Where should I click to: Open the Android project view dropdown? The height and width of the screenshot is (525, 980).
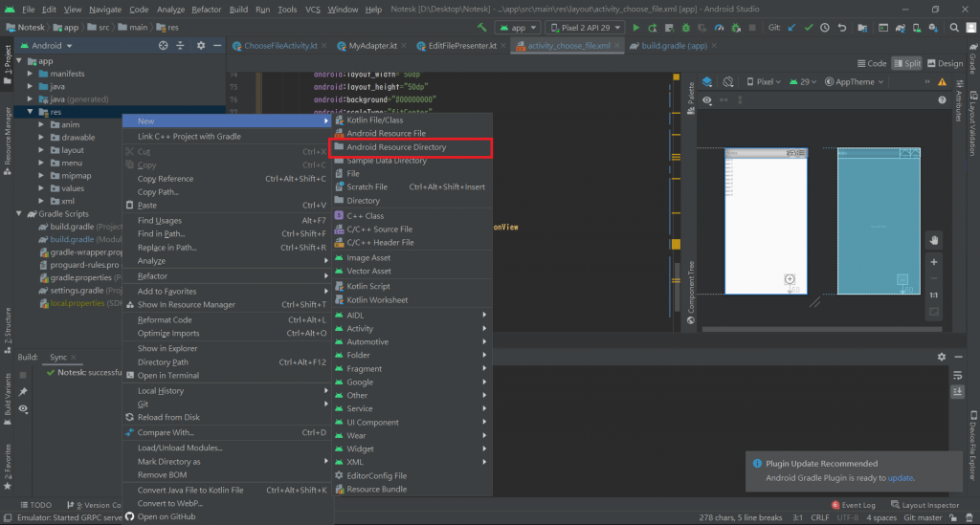coord(47,46)
